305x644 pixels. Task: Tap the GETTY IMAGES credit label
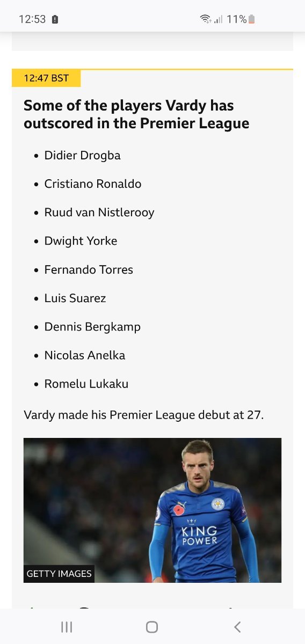[x=59, y=574]
